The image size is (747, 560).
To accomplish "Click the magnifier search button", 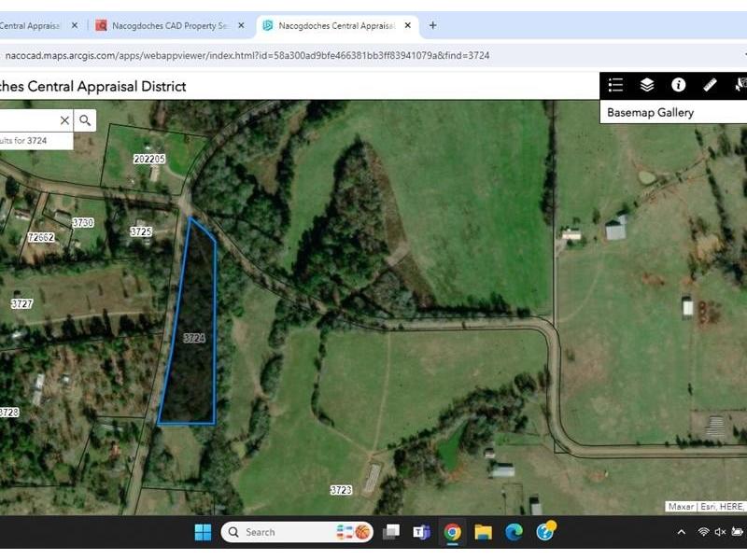I will (85, 120).
